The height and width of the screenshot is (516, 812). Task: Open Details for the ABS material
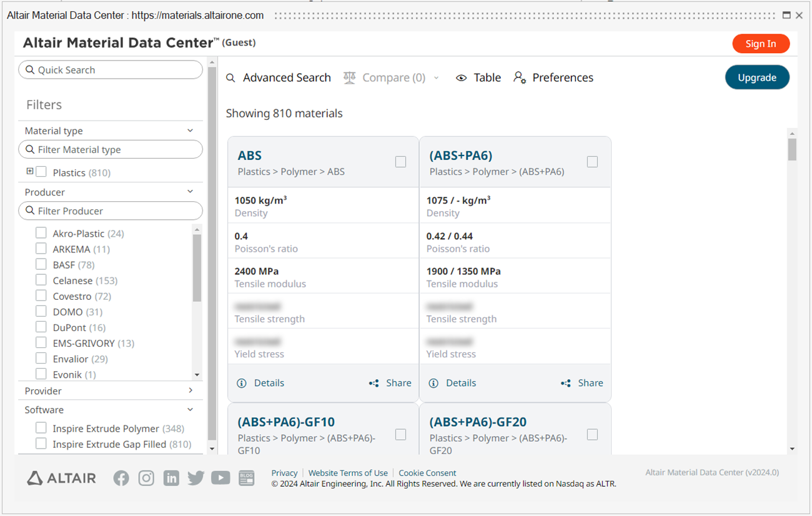261,383
